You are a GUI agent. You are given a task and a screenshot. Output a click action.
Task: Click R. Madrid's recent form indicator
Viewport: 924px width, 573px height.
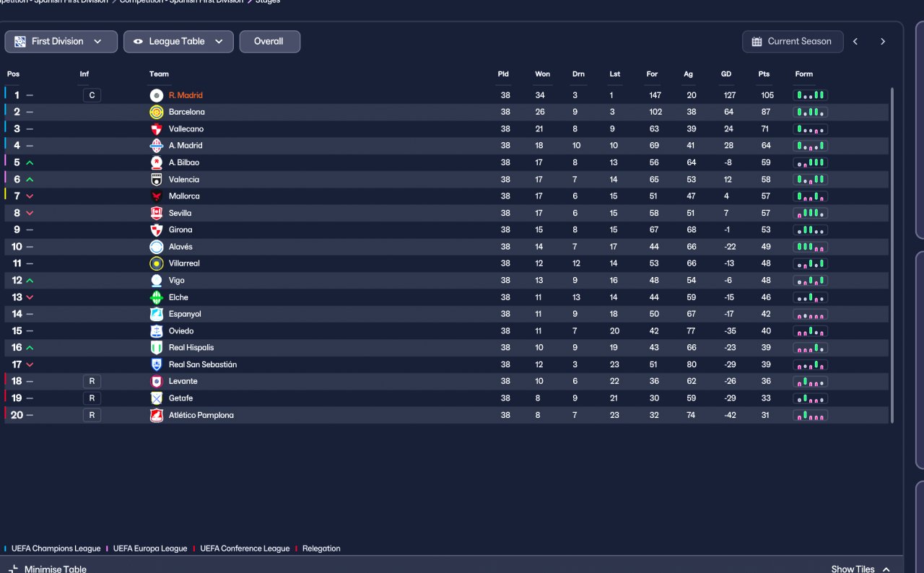click(811, 95)
